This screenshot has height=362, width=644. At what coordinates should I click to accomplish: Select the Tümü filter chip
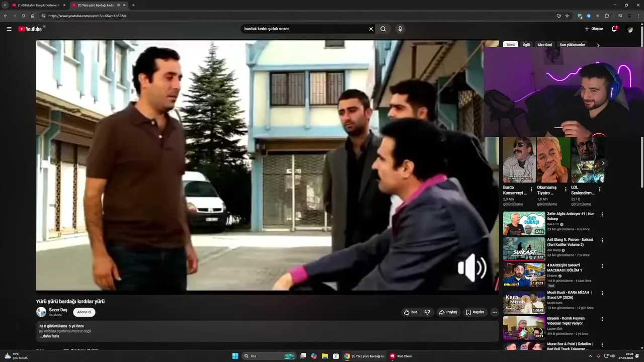pyautogui.click(x=511, y=45)
